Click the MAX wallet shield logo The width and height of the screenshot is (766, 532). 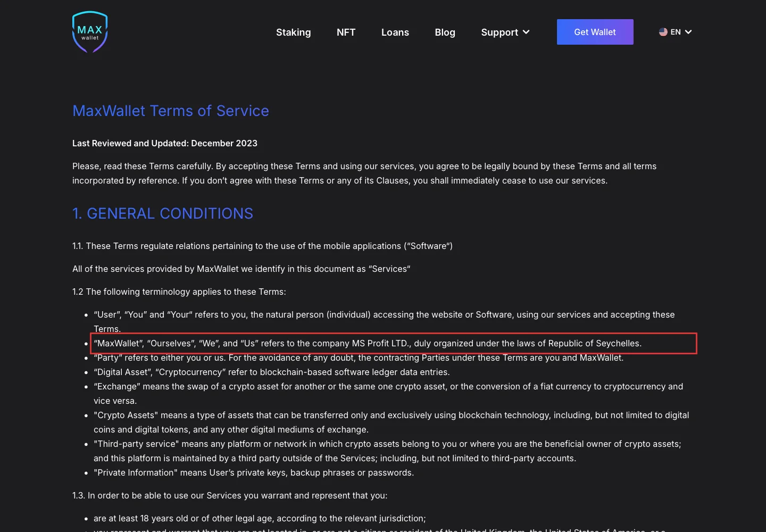tap(90, 32)
